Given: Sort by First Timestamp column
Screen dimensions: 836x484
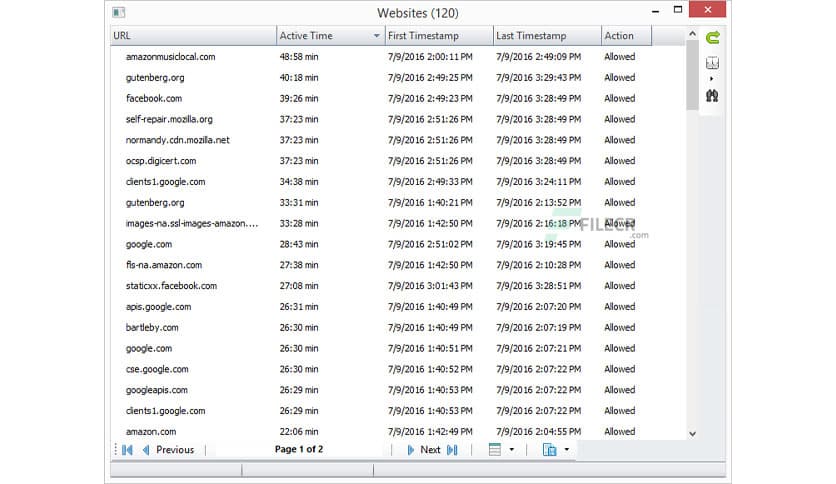Looking at the screenshot, I should tap(439, 36).
